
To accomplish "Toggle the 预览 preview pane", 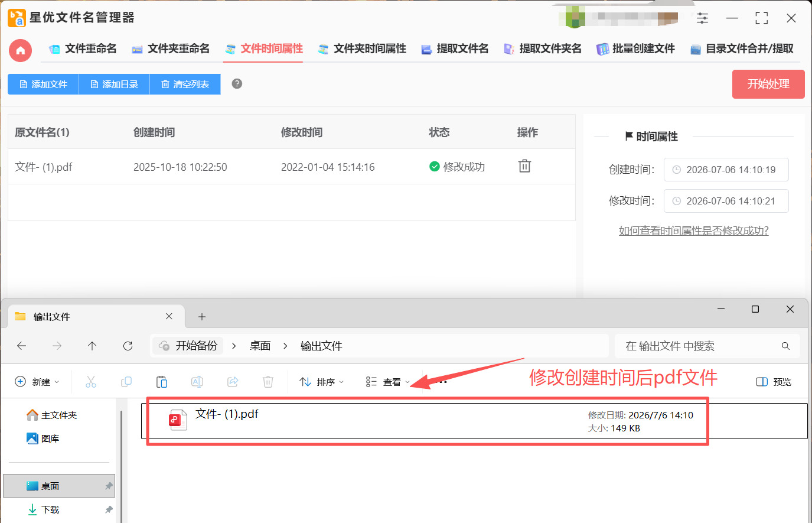I will coord(774,382).
